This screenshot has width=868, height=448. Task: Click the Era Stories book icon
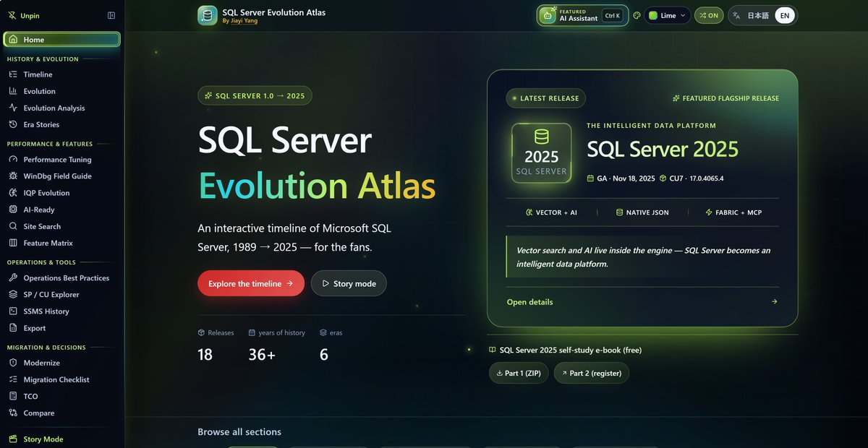pos(13,124)
